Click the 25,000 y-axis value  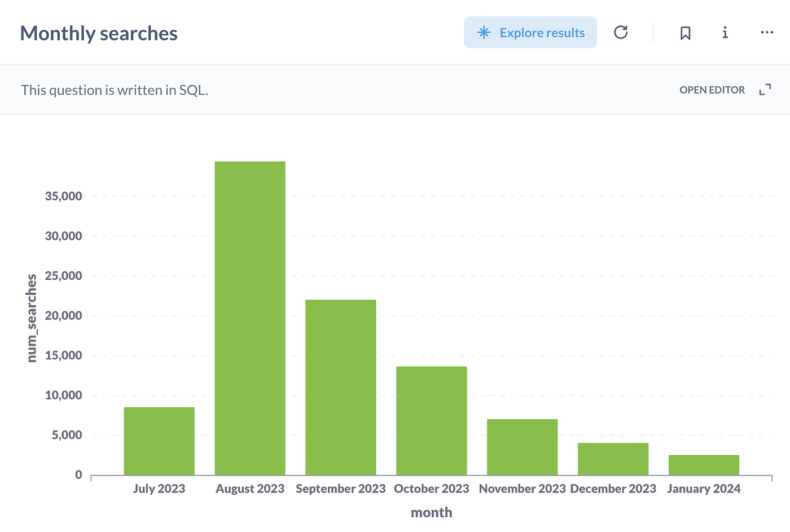pyautogui.click(x=63, y=276)
